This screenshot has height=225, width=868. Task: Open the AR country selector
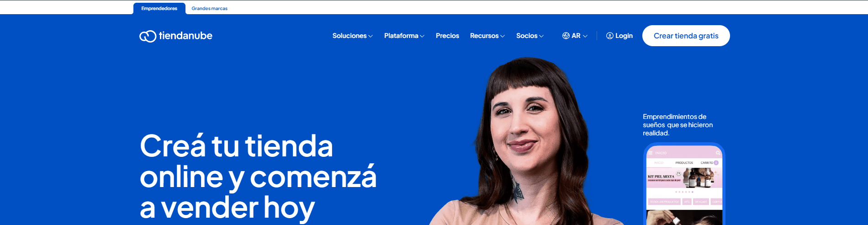575,36
